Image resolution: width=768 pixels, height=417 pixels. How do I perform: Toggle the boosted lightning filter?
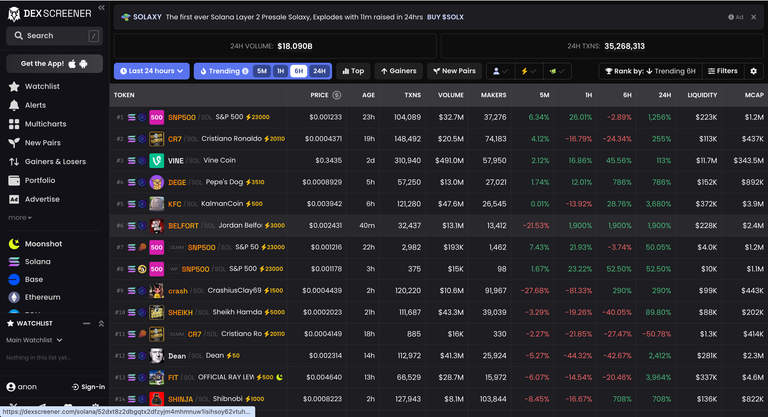(x=528, y=71)
